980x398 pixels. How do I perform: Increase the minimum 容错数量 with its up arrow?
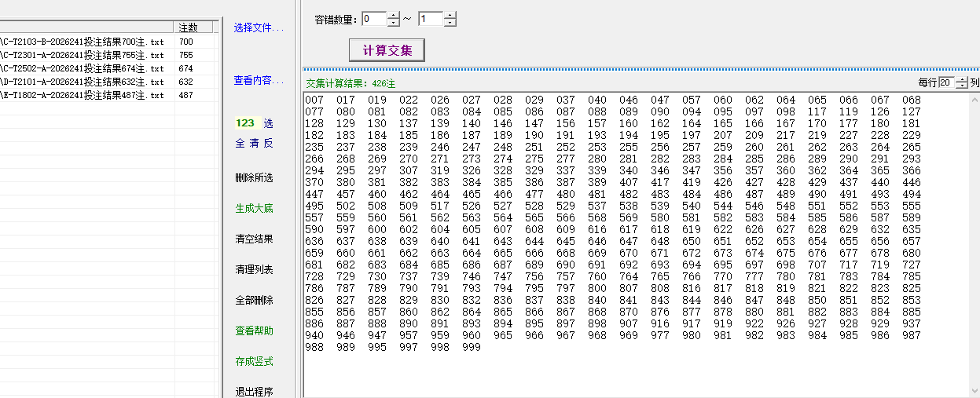[x=393, y=16]
